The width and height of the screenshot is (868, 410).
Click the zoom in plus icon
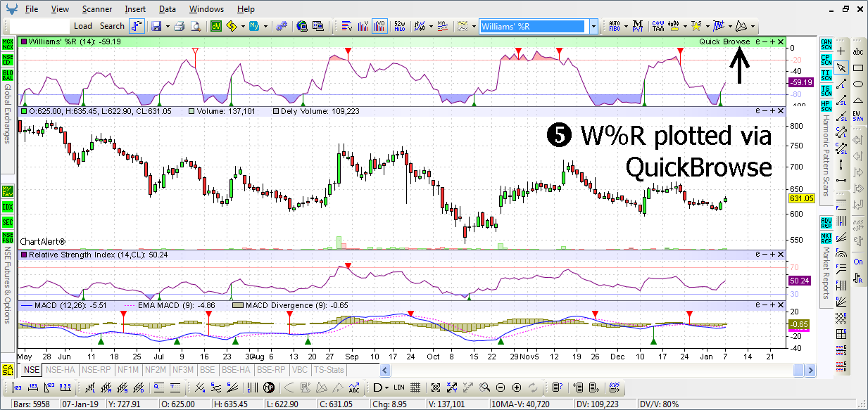[x=517, y=387]
